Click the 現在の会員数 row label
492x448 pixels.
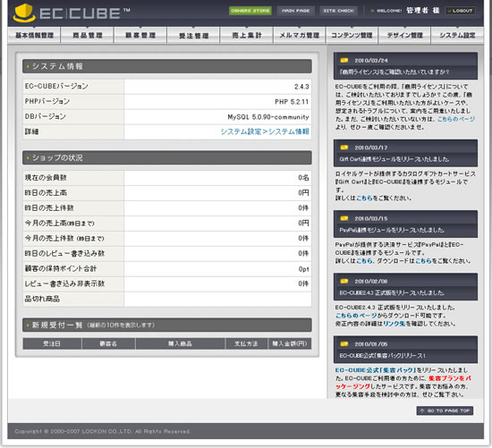[x=46, y=178]
